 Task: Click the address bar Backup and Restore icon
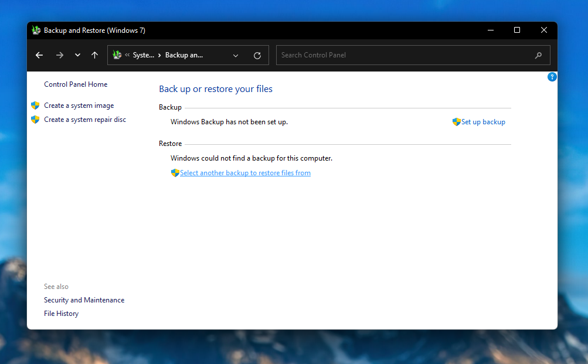tap(117, 55)
